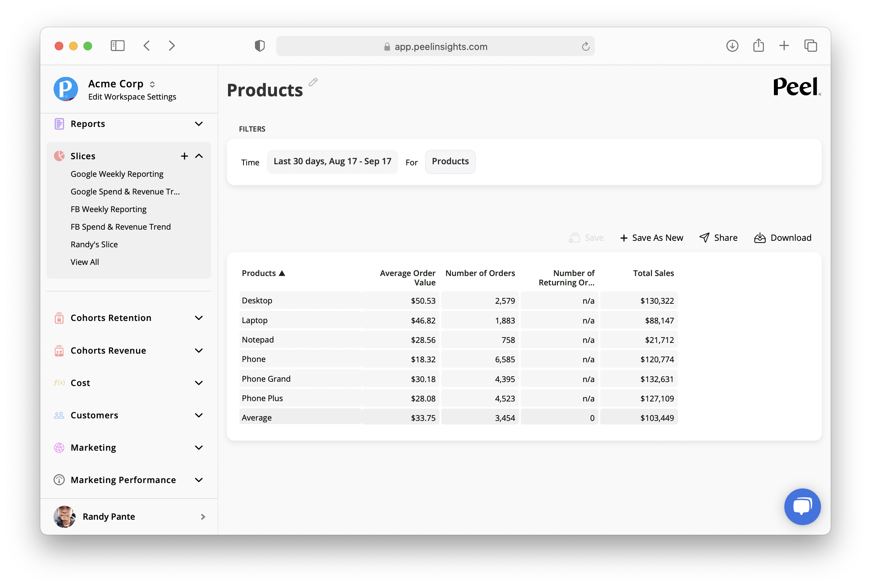Expand Cohorts Retention menu
Viewport: 871px width, 588px height.
click(x=199, y=318)
